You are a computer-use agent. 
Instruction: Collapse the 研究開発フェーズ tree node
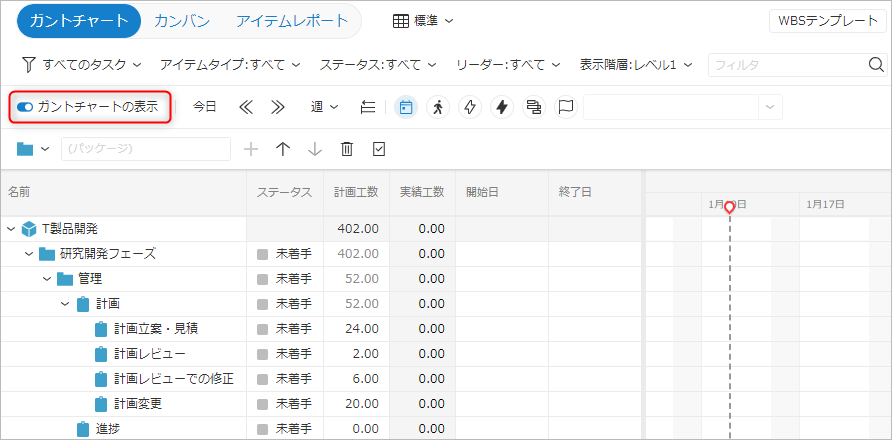click(29, 254)
